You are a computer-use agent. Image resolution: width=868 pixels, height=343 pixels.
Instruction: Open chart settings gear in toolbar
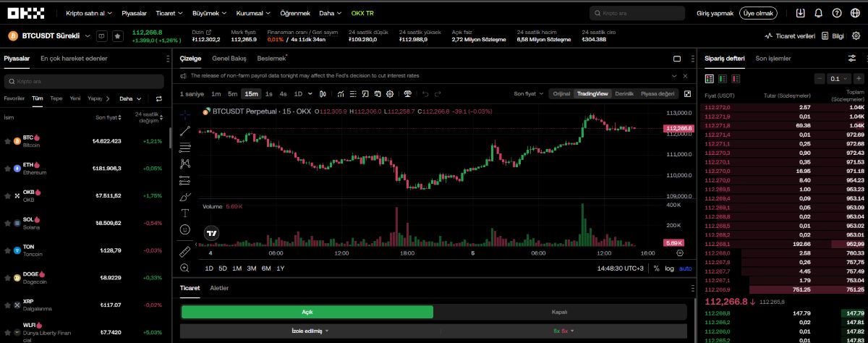(x=390, y=93)
